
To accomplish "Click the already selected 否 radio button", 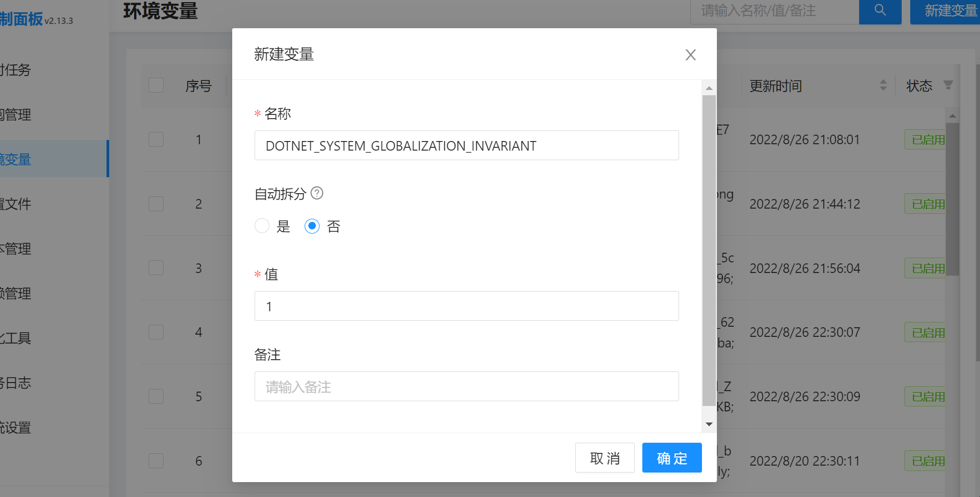I will (x=312, y=226).
